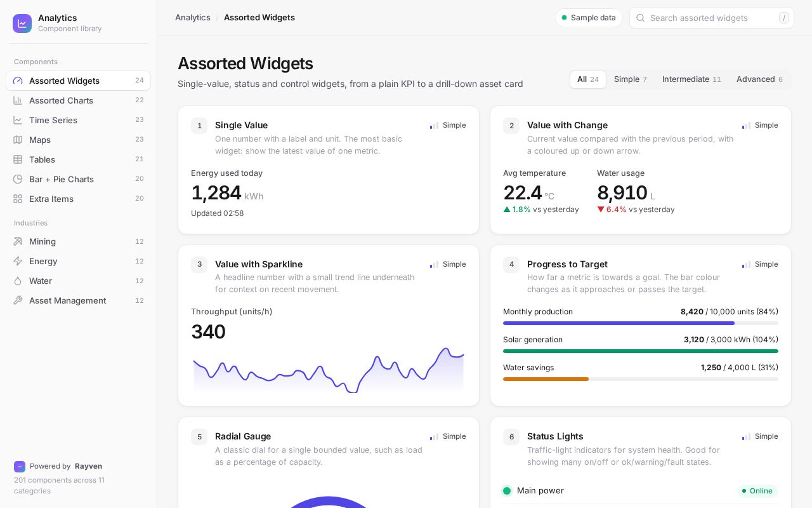This screenshot has width=812, height=508.
Task: Click the Solar generation progress bar
Action: point(641,351)
